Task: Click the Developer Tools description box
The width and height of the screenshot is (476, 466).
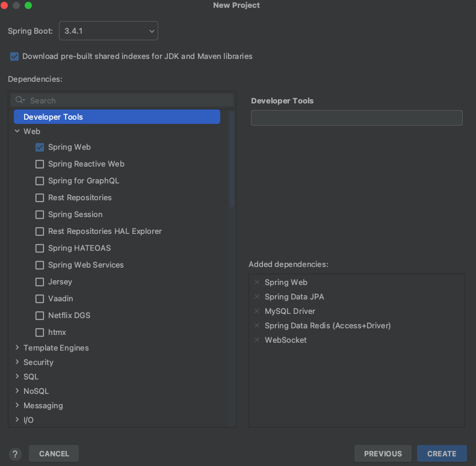Action: [357, 118]
